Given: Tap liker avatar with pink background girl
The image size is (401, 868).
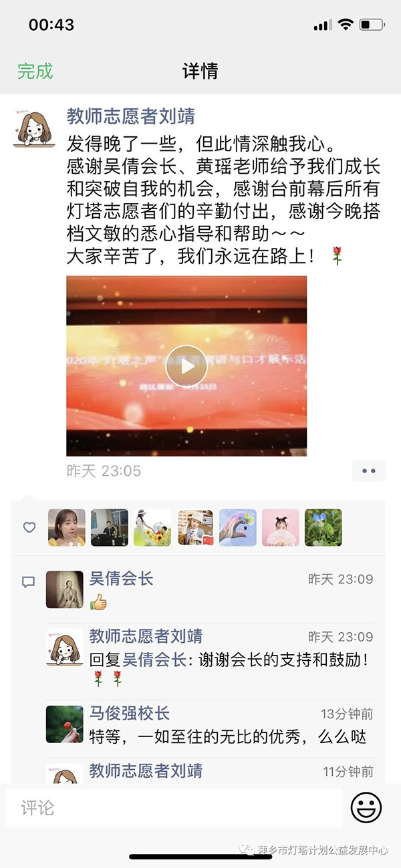Looking at the screenshot, I should 281,528.
